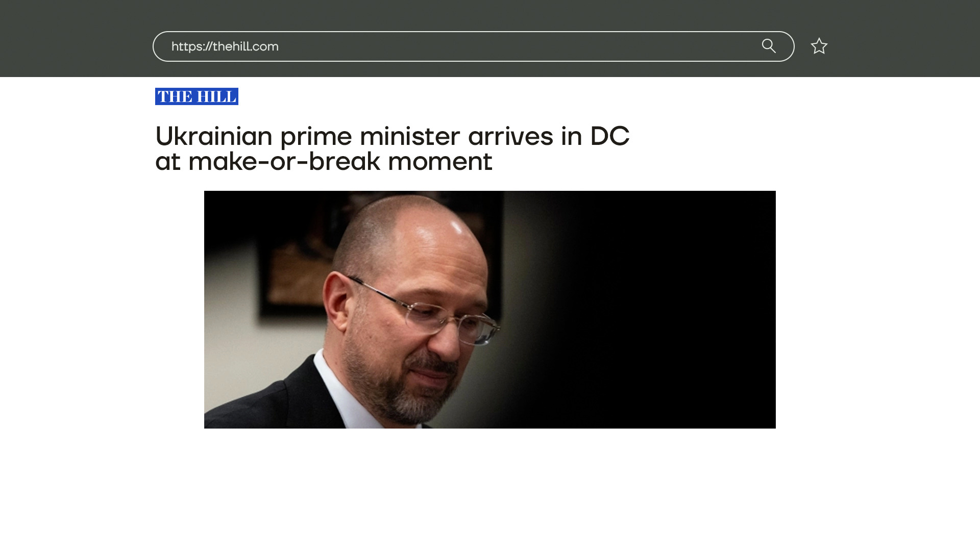
Task: Open the article's lead photo
Action: [x=490, y=310]
